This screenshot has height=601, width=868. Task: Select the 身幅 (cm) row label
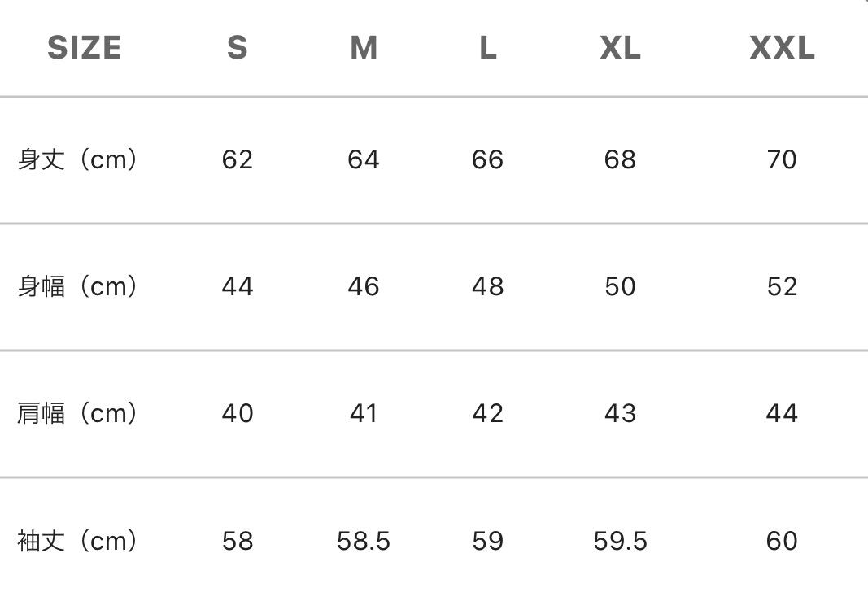(77, 286)
